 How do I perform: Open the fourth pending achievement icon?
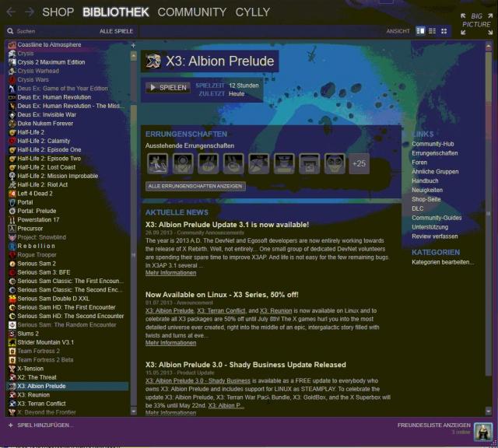[233, 163]
